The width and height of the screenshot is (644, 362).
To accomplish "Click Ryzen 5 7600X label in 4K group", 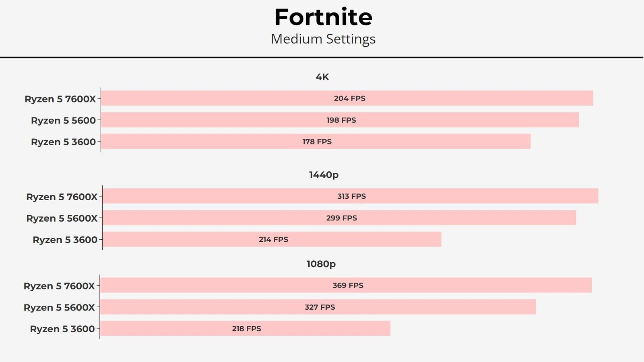I will coord(60,99).
